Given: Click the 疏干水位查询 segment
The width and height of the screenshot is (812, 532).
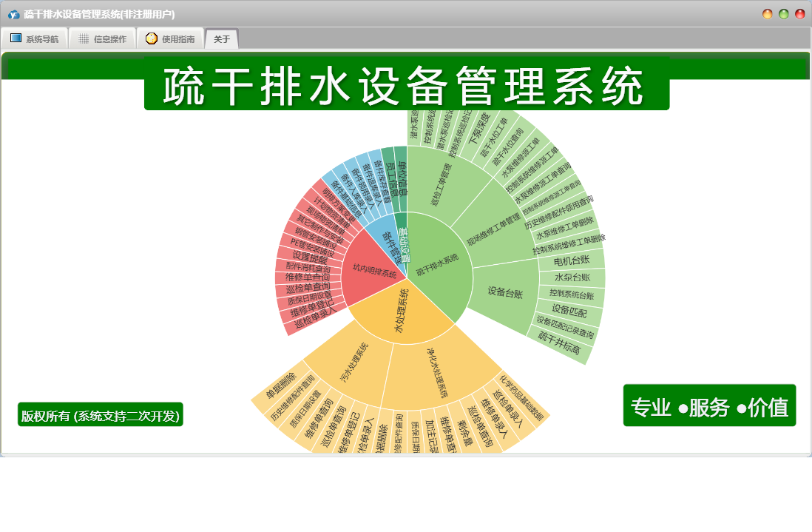Looking at the screenshot, I should pyautogui.click(x=507, y=148).
